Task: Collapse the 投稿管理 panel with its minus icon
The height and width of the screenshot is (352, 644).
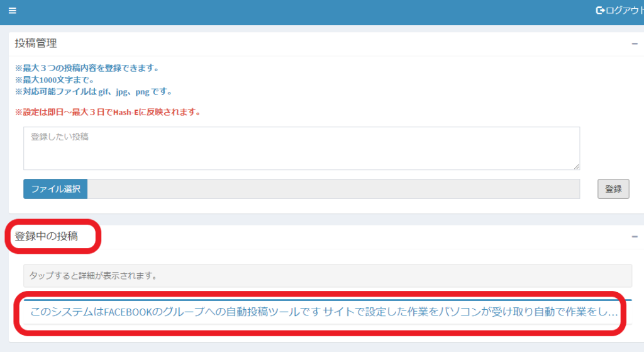Action: point(635,43)
